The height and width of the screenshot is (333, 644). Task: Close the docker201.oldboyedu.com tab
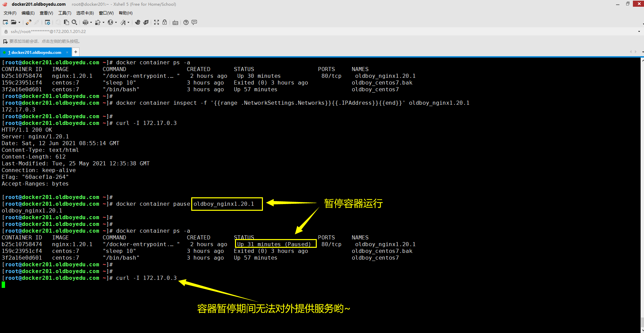(67, 53)
